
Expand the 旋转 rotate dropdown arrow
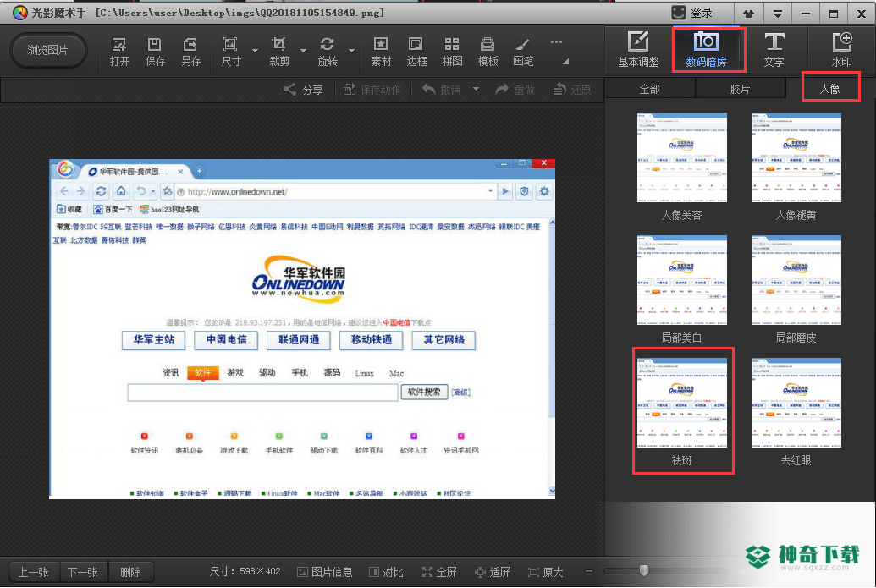tap(351, 51)
